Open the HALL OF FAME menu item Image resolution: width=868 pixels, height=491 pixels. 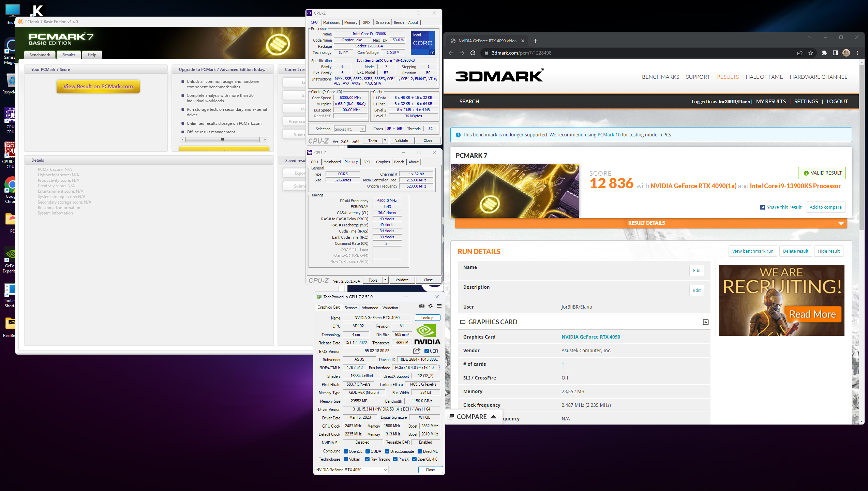click(x=764, y=77)
